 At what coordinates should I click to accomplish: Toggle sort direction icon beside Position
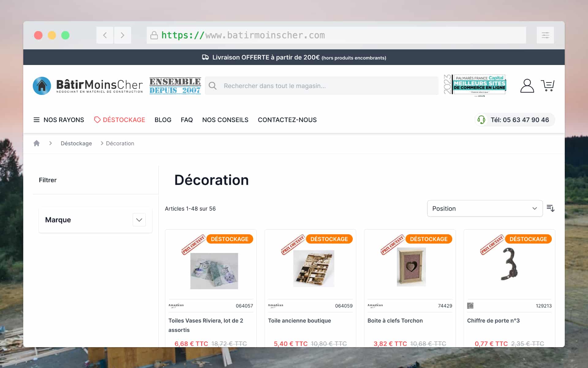pos(550,209)
